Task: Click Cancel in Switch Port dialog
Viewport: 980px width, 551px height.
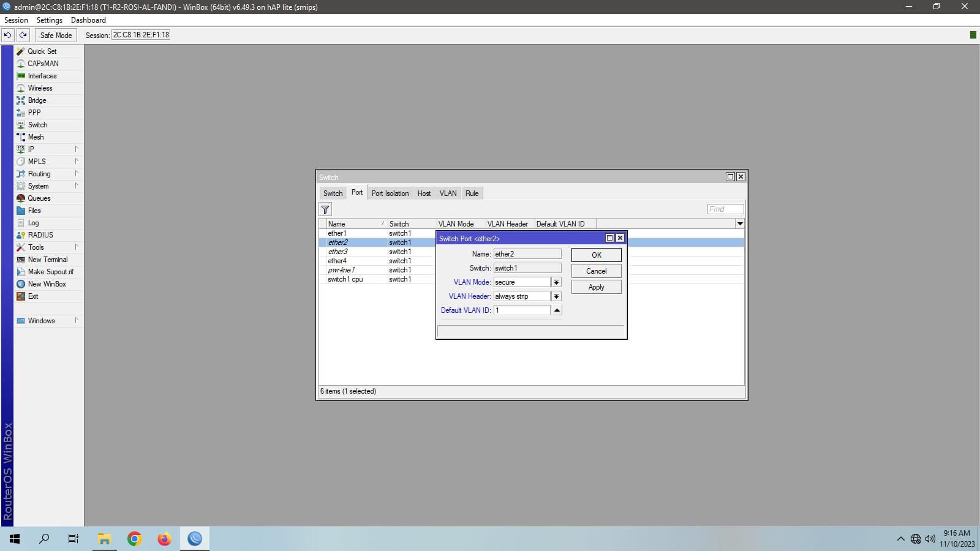Action: tap(597, 271)
